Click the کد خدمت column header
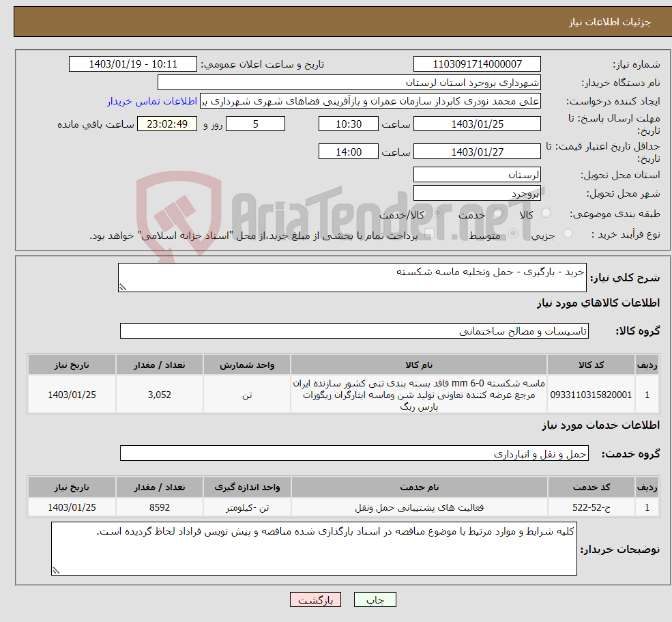 click(x=591, y=487)
